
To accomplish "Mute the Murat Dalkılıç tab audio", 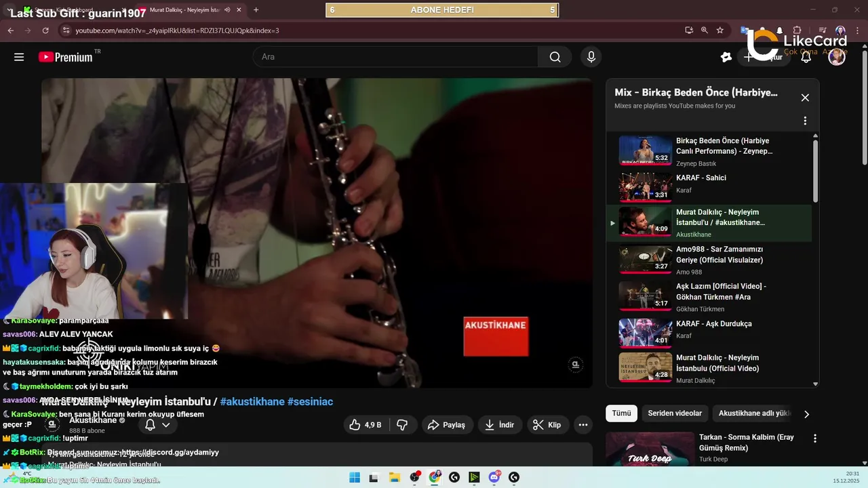I will [x=227, y=10].
